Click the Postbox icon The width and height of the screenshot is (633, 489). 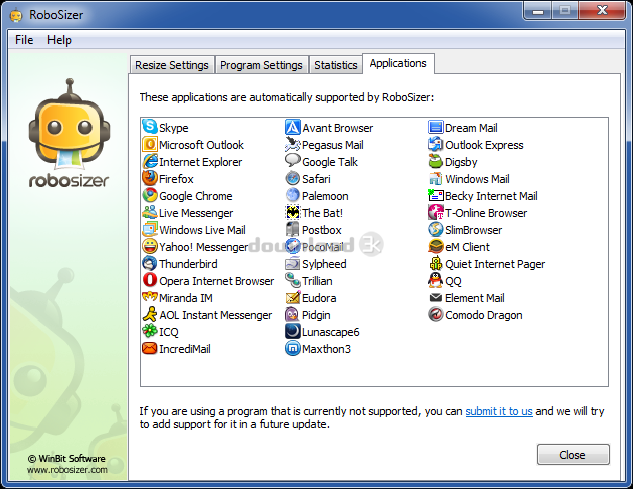click(293, 229)
